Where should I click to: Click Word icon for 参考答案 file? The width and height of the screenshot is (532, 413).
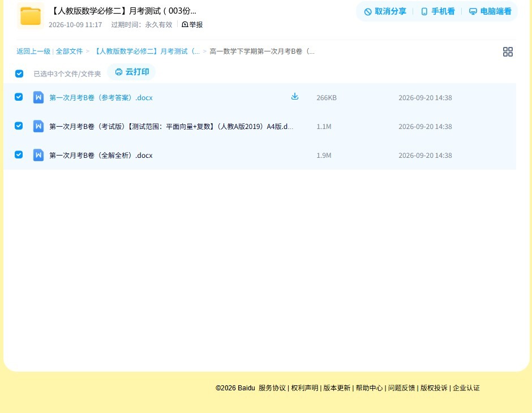(38, 97)
